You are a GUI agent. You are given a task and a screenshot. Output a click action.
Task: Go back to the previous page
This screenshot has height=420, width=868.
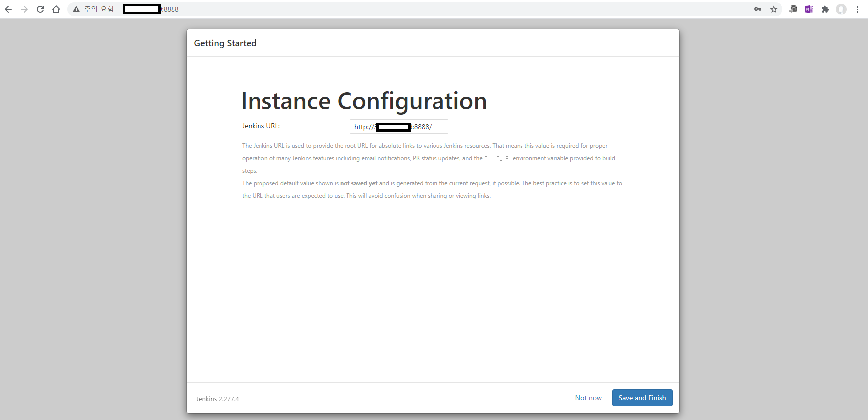[8, 9]
